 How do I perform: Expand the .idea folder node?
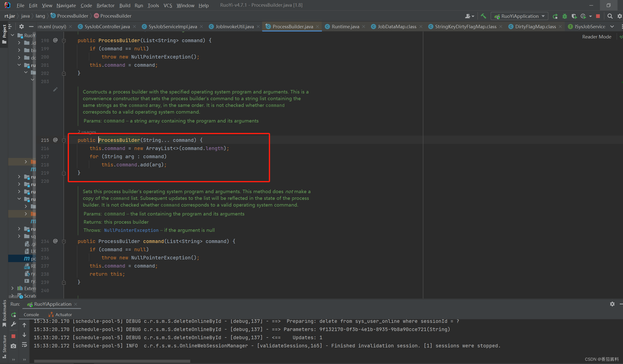coord(19,43)
